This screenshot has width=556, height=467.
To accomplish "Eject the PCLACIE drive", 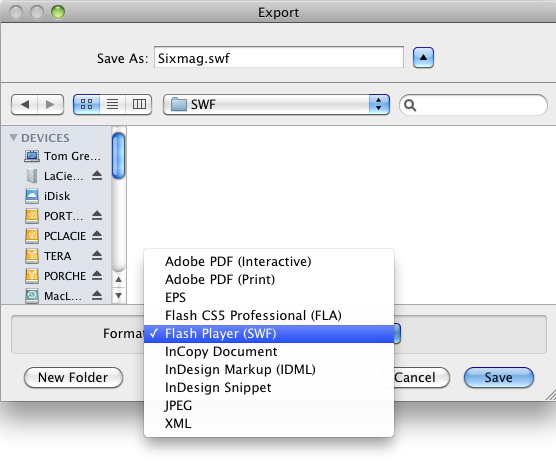I will (x=97, y=235).
